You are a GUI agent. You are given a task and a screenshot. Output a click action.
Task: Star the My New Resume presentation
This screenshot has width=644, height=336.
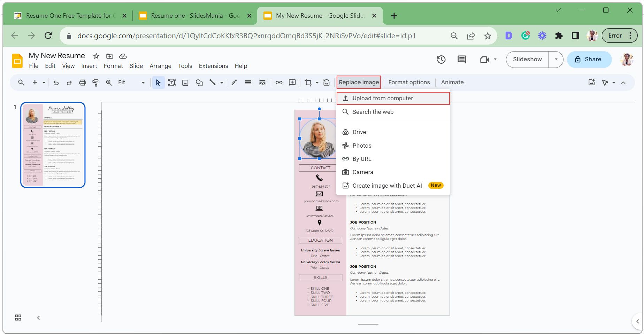point(96,56)
